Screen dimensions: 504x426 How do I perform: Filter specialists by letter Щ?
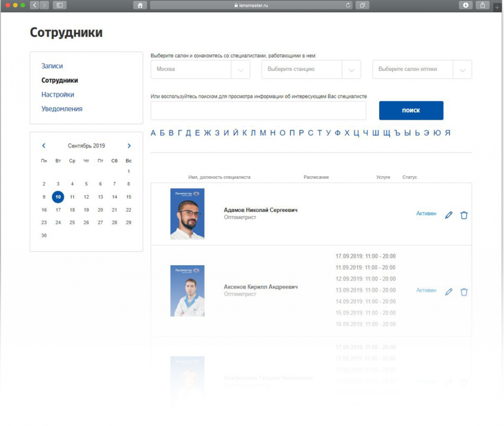(x=387, y=133)
